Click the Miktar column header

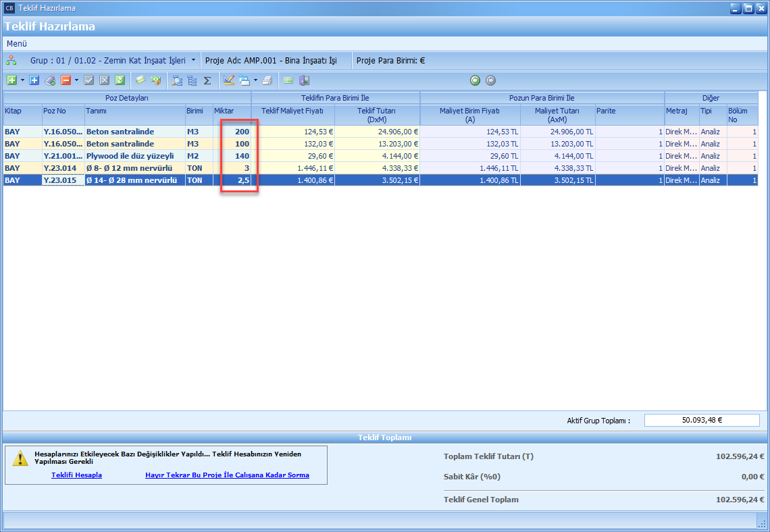231,111
